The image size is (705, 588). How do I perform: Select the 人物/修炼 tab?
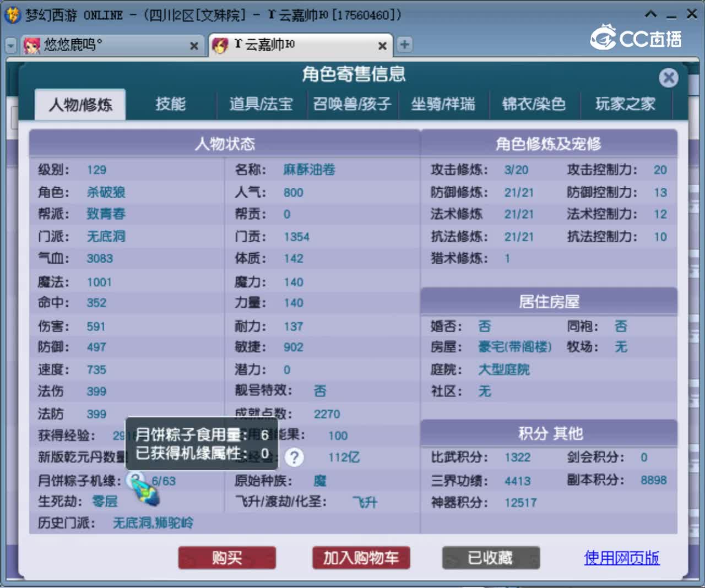click(80, 104)
